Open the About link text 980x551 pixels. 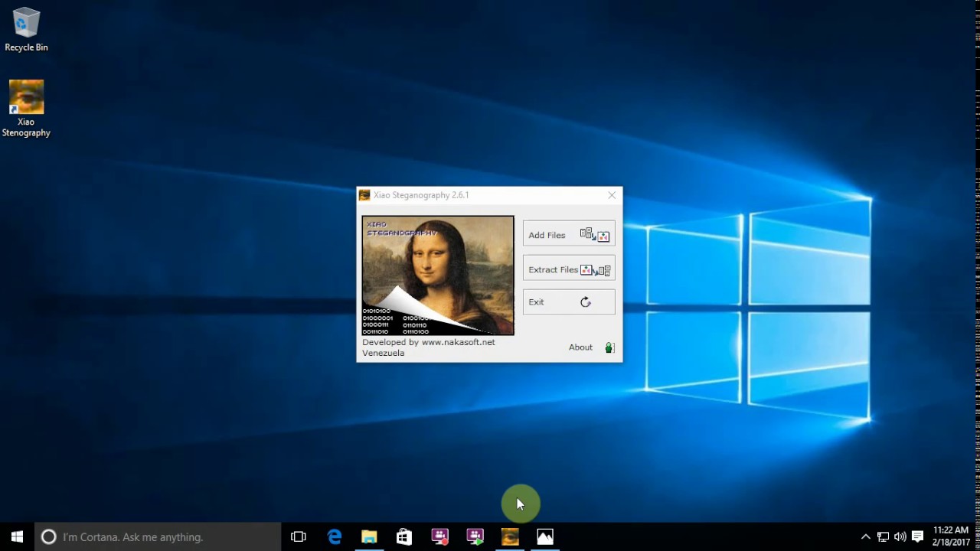coord(580,347)
